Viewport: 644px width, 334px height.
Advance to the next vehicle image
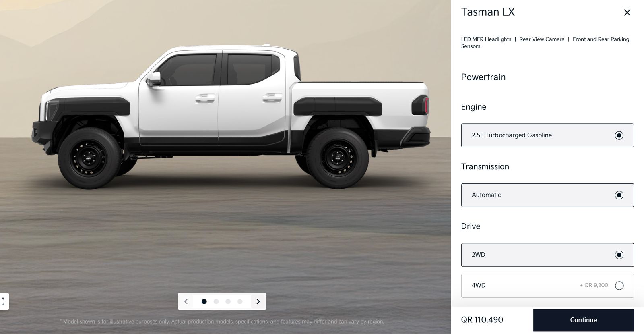click(x=258, y=301)
